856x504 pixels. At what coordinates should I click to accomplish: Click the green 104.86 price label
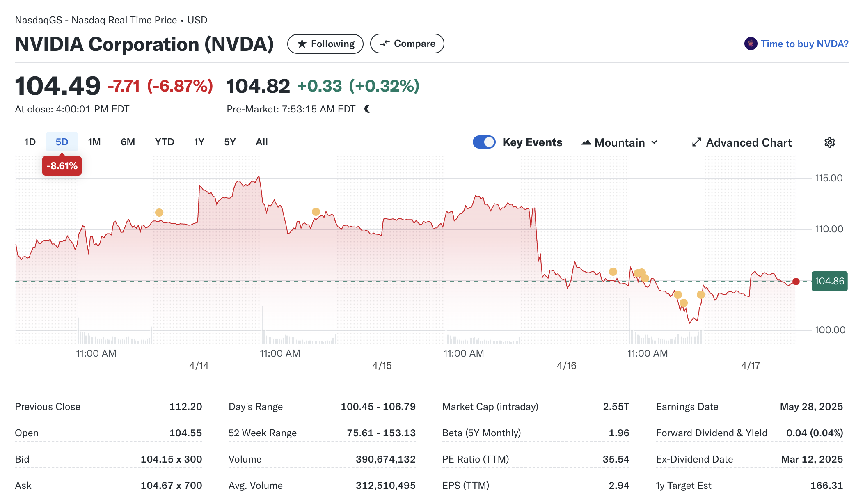tap(829, 281)
